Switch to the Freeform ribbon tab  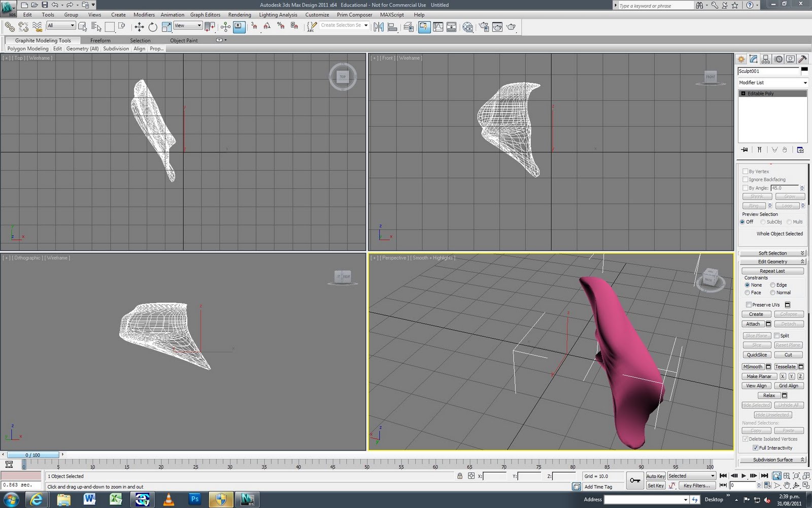point(100,40)
